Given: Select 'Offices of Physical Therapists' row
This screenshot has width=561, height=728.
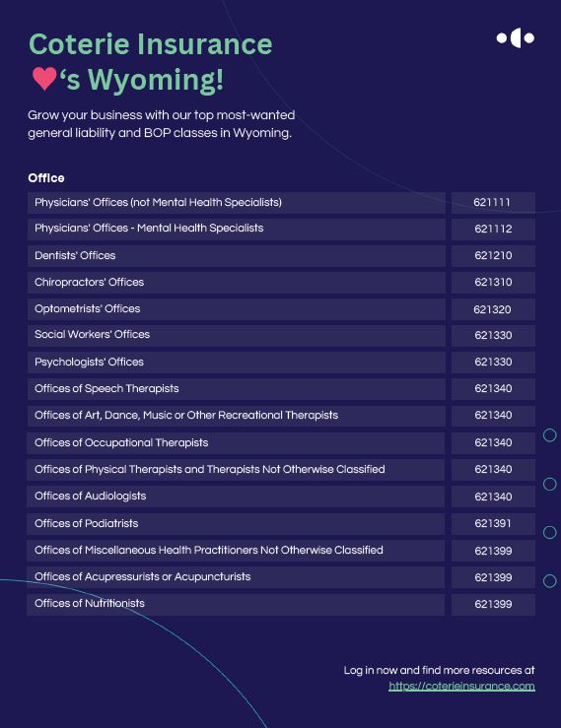Looking at the screenshot, I should click(236, 470).
